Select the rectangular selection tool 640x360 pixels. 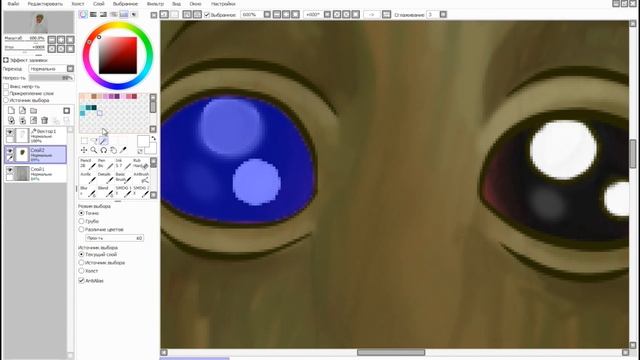coord(84,141)
